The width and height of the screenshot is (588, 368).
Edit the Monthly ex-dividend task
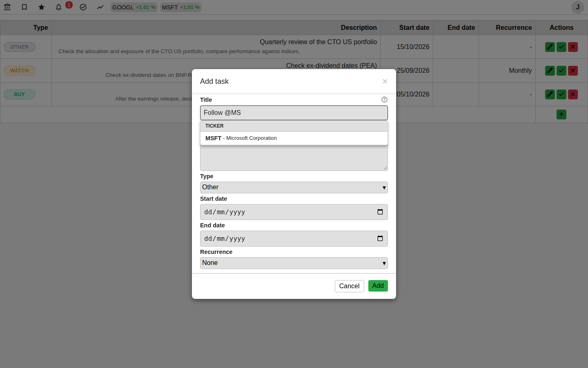point(550,71)
